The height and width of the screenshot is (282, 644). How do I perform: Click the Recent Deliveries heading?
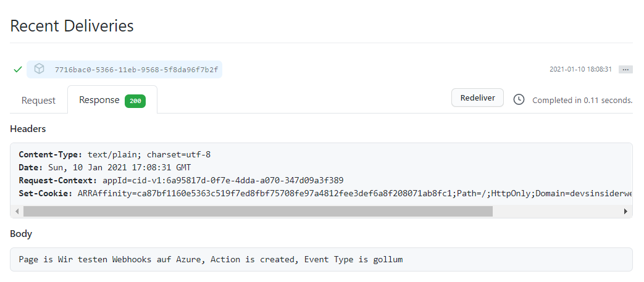72,26
